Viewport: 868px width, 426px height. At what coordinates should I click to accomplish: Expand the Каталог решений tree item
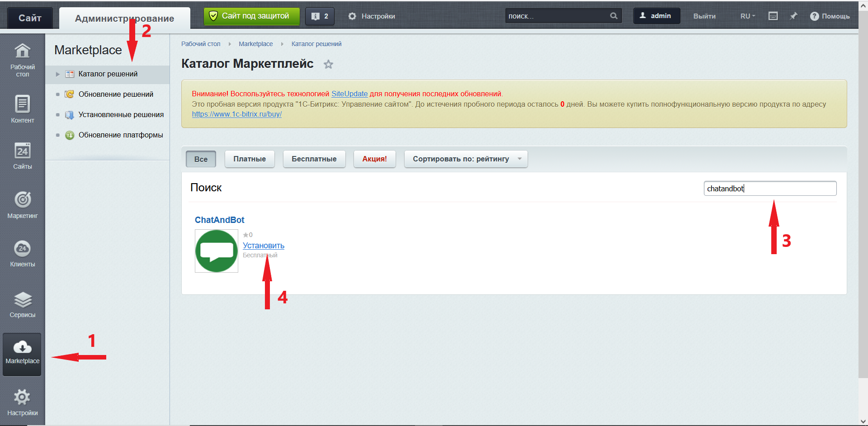(x=58, y=74)
